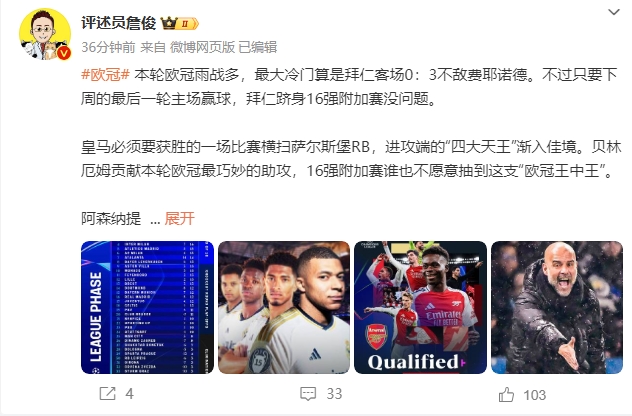This screenshot has width=632, height=416.
Task: Click the repost share icon
Action: coord(107,394)
